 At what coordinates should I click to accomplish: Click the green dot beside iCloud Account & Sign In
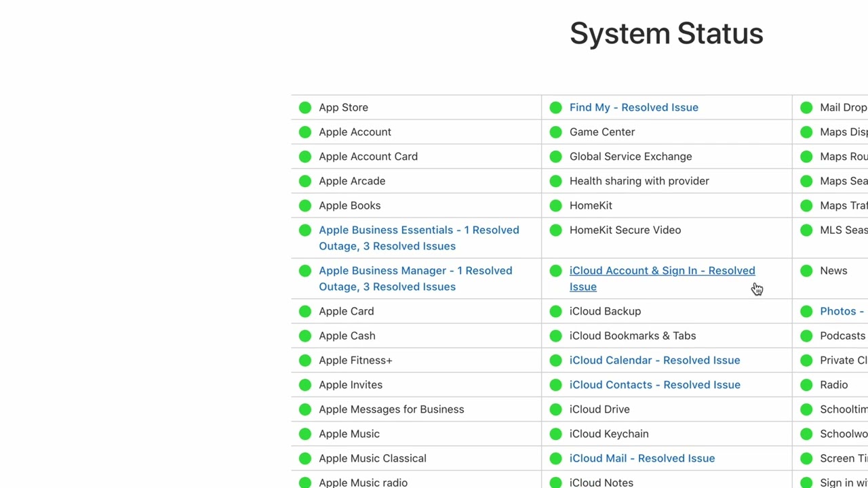(x=556, y=271)
